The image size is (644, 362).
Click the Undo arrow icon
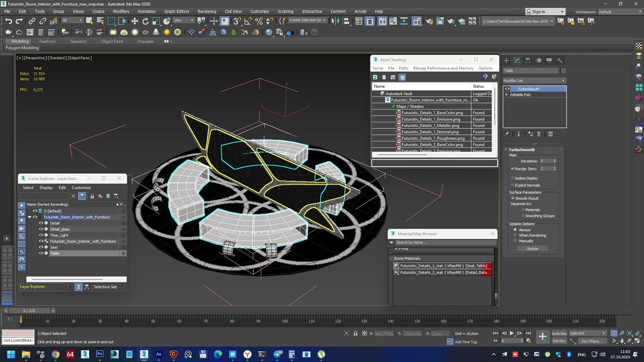tap(8, 21)
